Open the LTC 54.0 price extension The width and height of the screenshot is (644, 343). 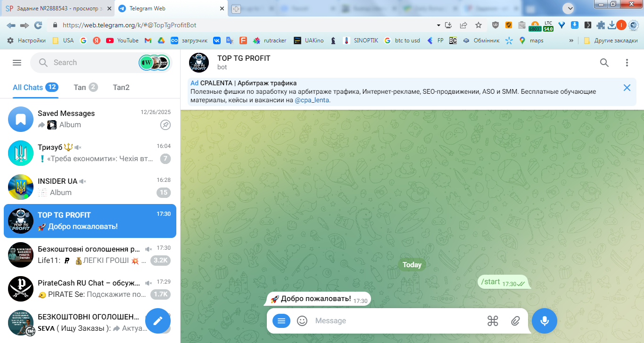coord(548,25)
